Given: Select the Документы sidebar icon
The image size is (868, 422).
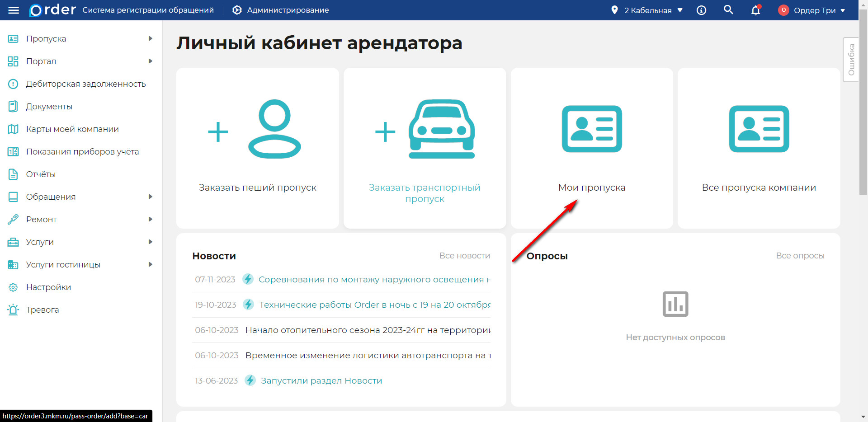Looking at the screenshot, I should pos(13,106).
